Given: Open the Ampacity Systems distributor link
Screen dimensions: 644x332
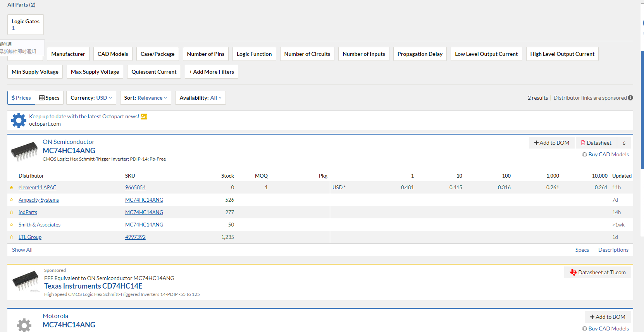Looking at the screenshot, I should [x=39, y=200].
